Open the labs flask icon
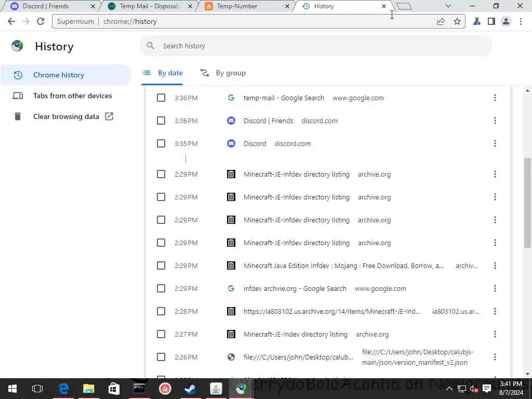532x399 pixels. coord(477,21)
